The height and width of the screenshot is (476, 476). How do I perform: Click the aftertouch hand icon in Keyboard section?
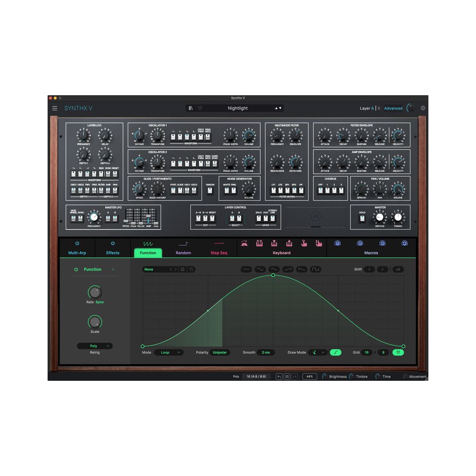(x=304, y=243)
